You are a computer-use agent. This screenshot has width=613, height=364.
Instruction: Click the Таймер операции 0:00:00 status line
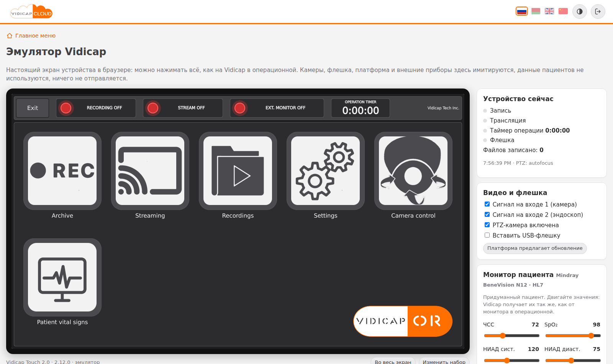click(530, 130)
